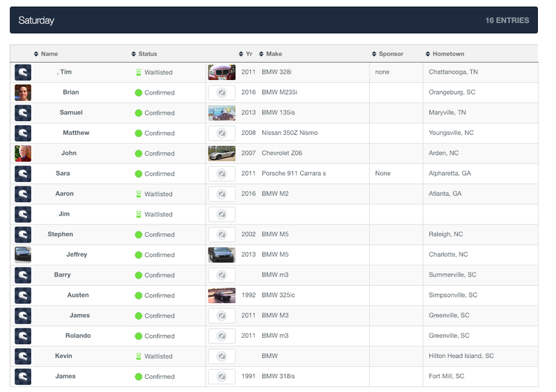Open the Chevrolet Z06 car photo
This screenshot has width=556, height=392.
[x=222, y=154]
